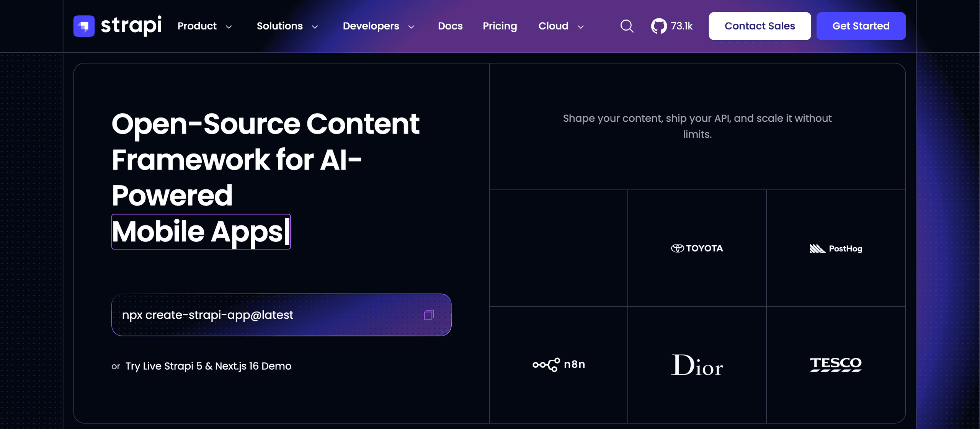Screen dimensions: 980x429
Task: Open the Cloud menu
Action: tap(553, 26)
